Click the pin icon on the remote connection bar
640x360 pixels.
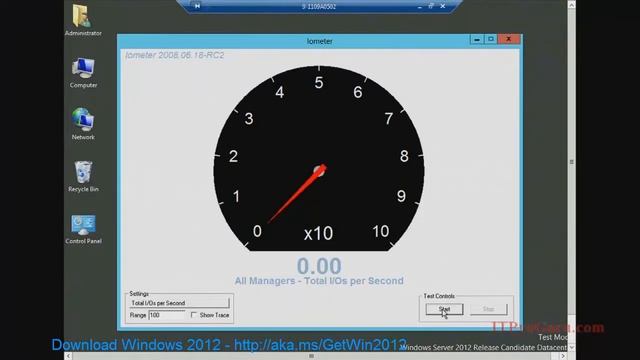(x=197, y=6)
